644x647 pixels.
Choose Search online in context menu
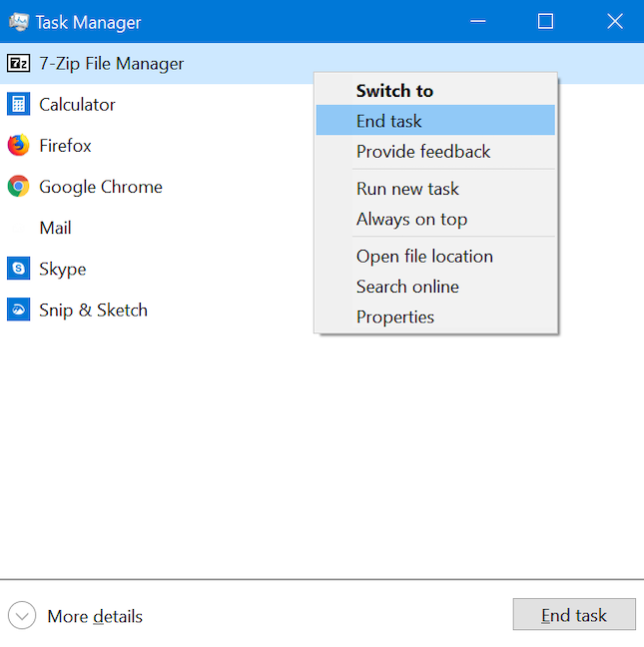pos(435,287)
